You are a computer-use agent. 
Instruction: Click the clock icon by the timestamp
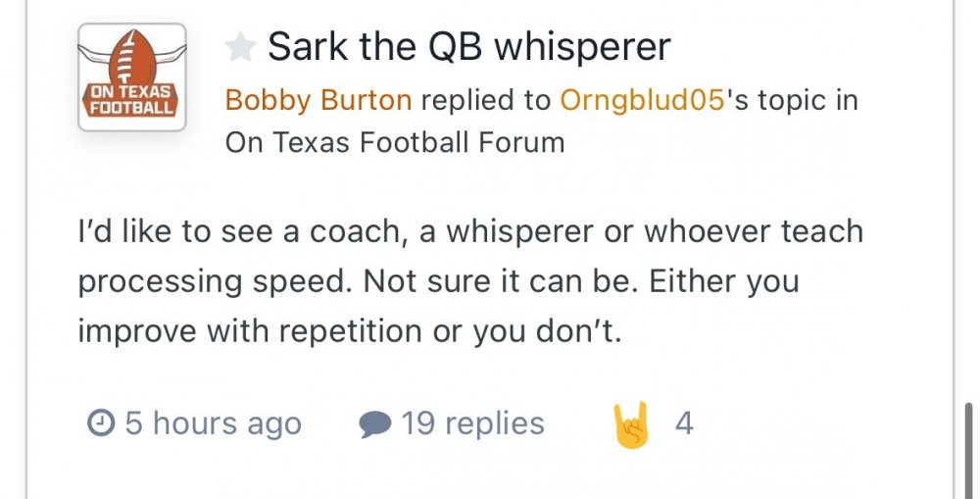pyautogui.click(x=100, y=424)
